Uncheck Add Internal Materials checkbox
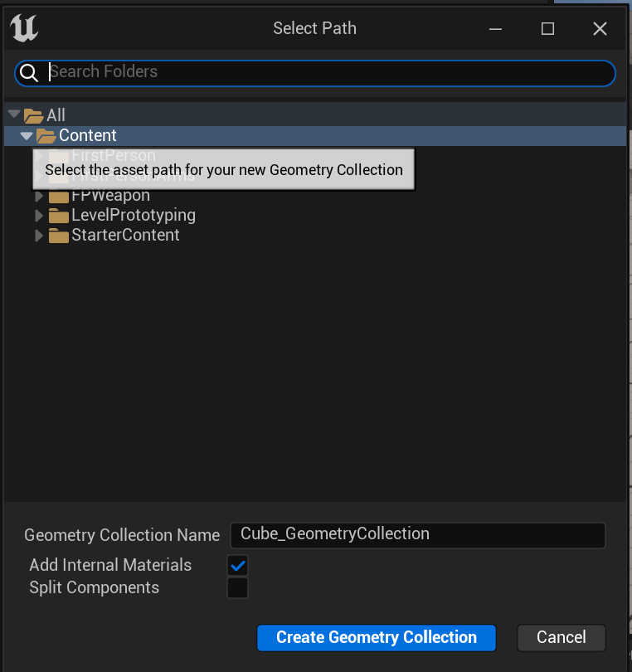632x672 pixels. (238, 566)
